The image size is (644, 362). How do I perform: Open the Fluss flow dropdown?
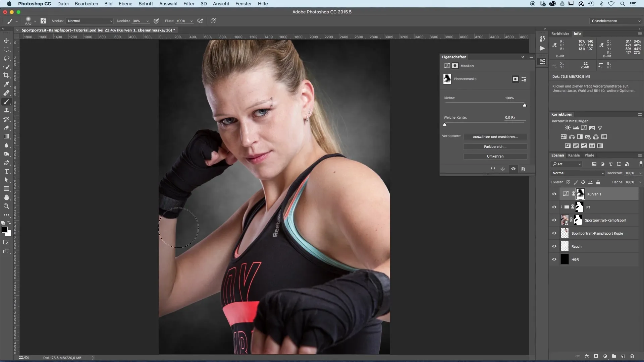pos(192,21)
